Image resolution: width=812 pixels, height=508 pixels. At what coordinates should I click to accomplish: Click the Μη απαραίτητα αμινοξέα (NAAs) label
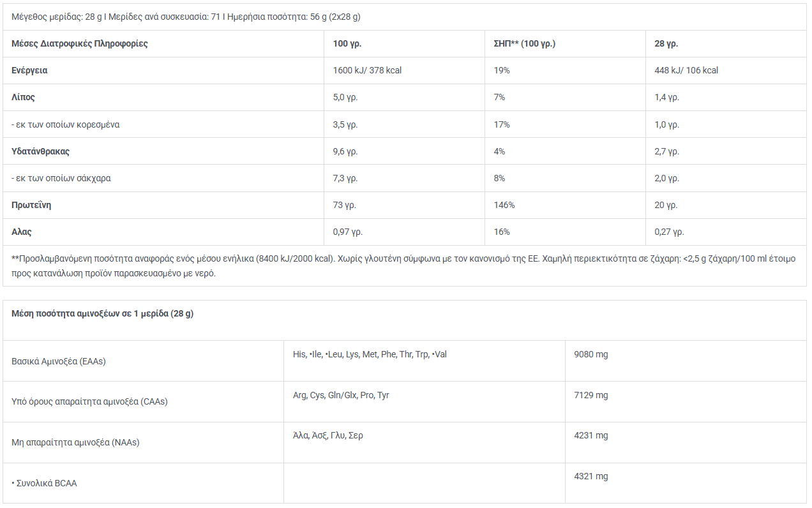tap(75, 442)
